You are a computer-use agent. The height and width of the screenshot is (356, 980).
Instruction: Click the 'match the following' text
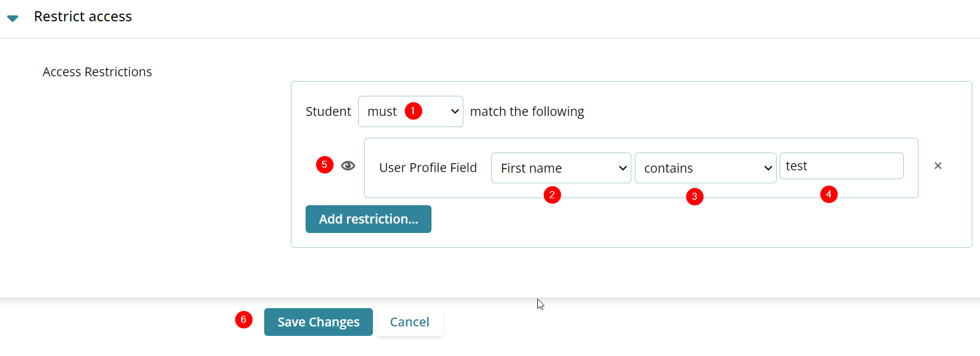(x=527, y=111)
